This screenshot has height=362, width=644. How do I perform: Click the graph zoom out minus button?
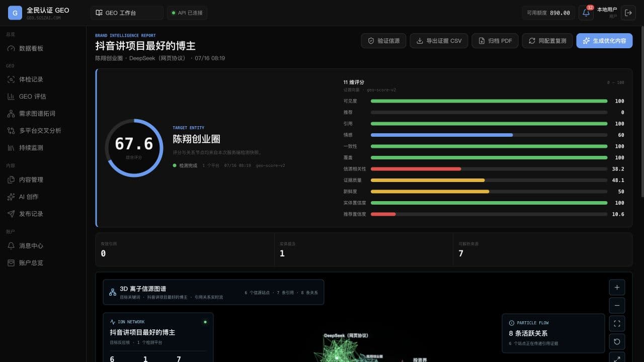617,306
